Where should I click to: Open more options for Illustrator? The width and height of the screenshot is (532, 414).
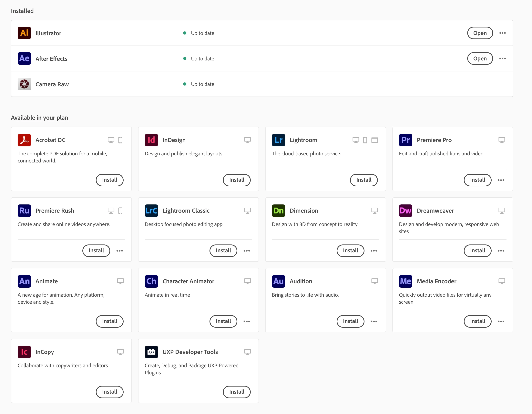click(503, 33)
